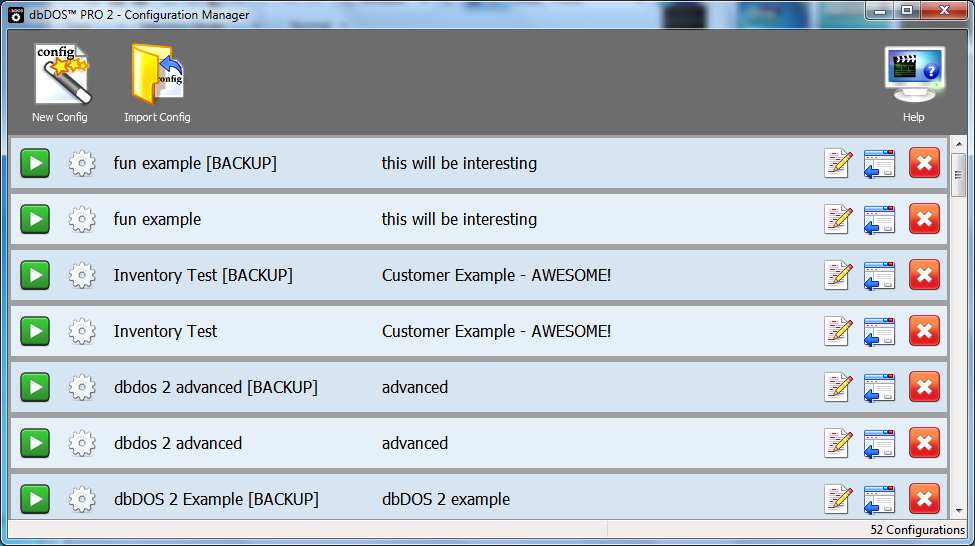Edit dbdos 2 advanced with pencil icon
The width and height of the screenshot is (975, 546).
[838, 443]
